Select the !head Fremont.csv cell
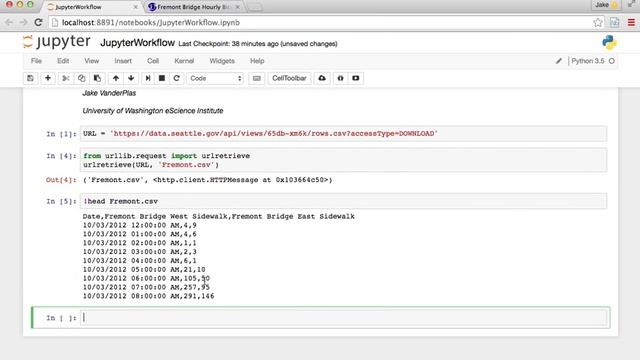Image resolution: width=640 pixels, height=360 pixels. coord(343,201)
